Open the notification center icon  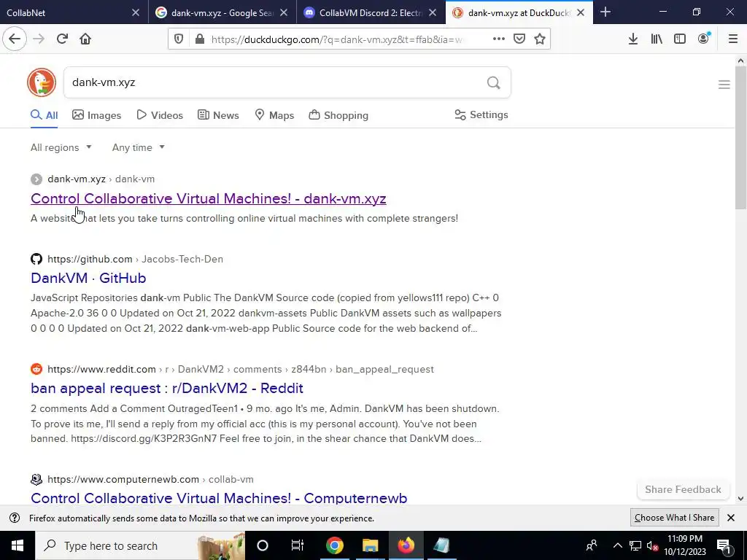(724, 545)
